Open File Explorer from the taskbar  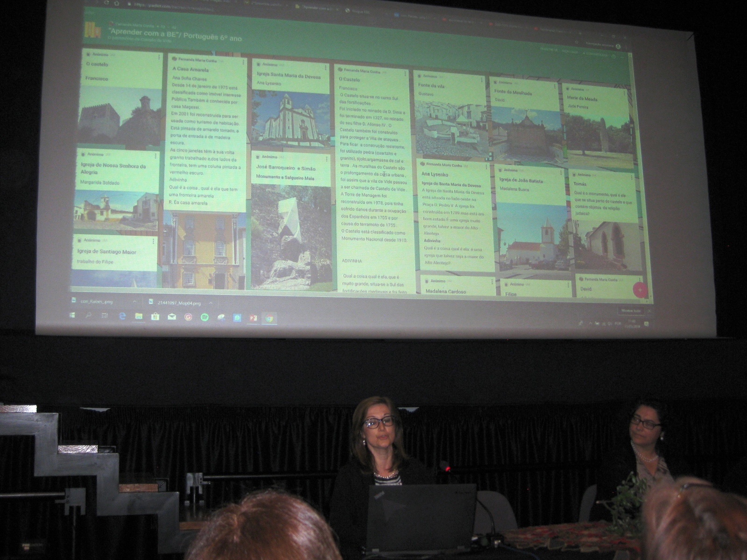pos(139,316)
